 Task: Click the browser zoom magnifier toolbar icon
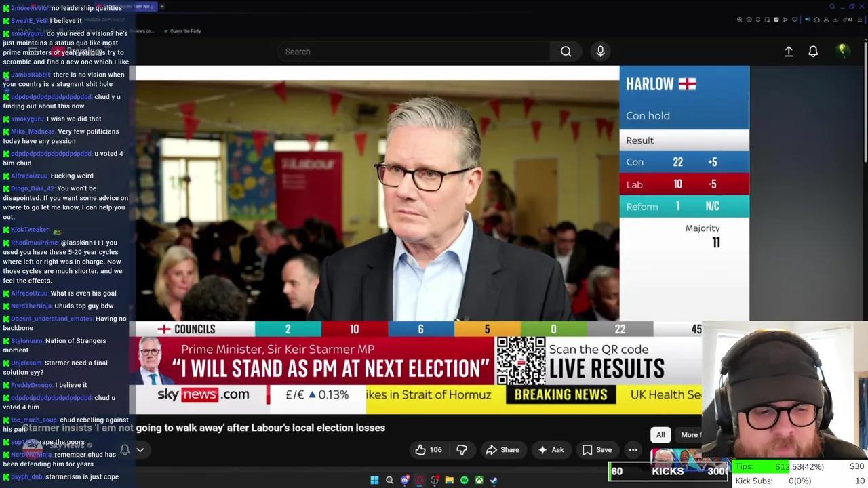tap(739, 20)
